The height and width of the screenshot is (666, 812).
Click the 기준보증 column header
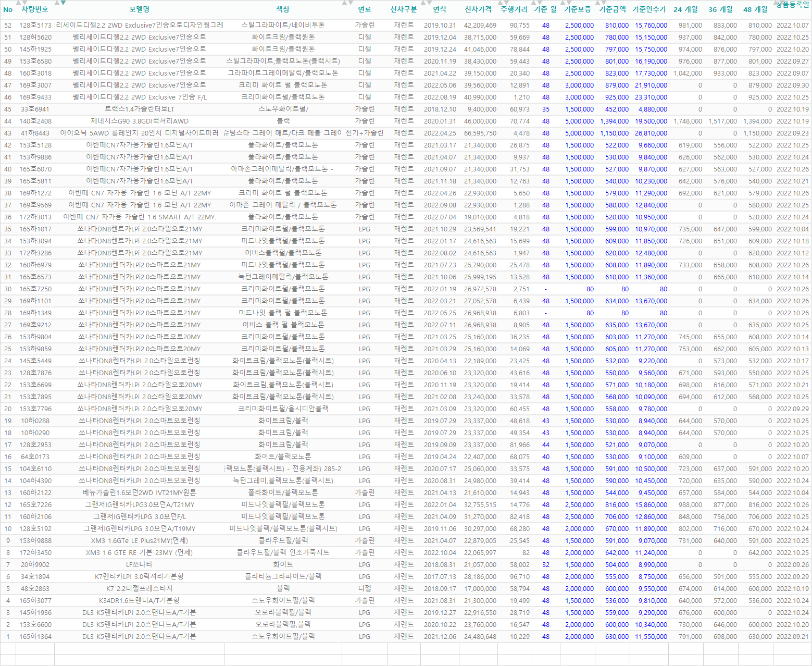point(578,9)
